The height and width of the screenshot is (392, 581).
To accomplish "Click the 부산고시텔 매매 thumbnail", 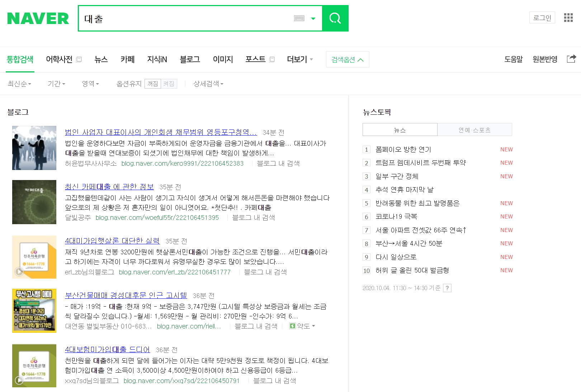I will tap(34, 311).
